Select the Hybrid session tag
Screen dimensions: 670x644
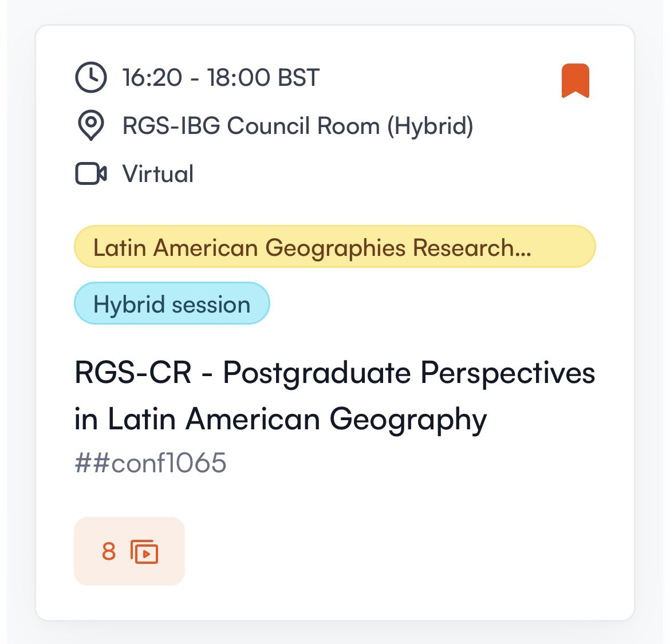pyautogui.click(x=172, y=303)
